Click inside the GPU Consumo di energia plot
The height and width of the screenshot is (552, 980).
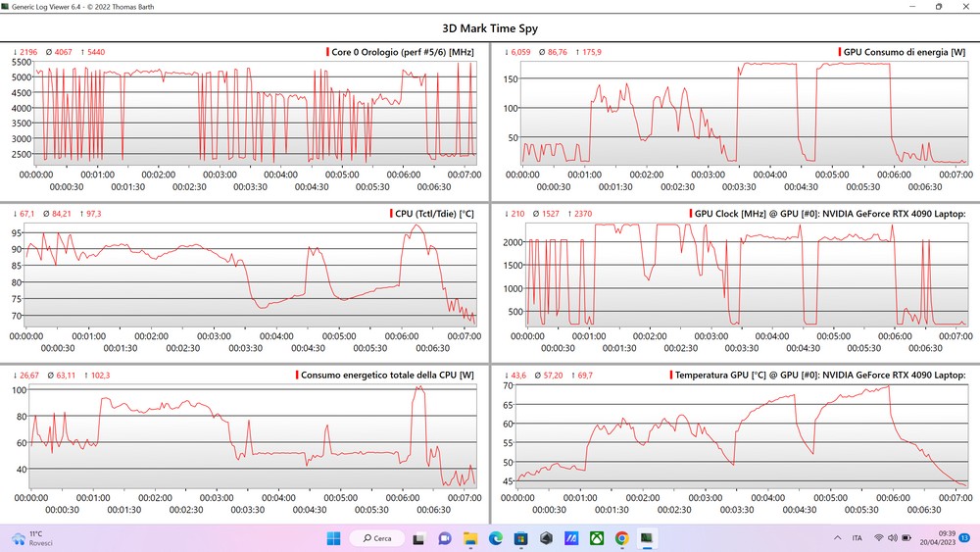744,113
